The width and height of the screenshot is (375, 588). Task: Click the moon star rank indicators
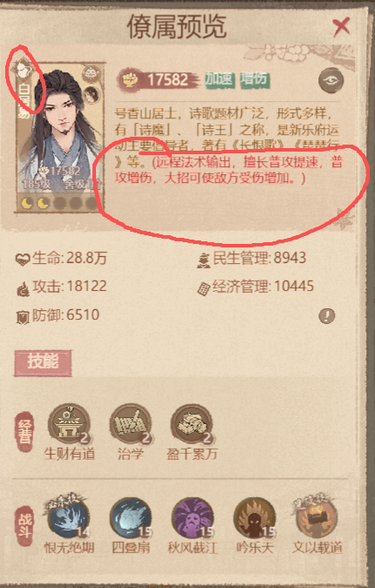point(59,203)
